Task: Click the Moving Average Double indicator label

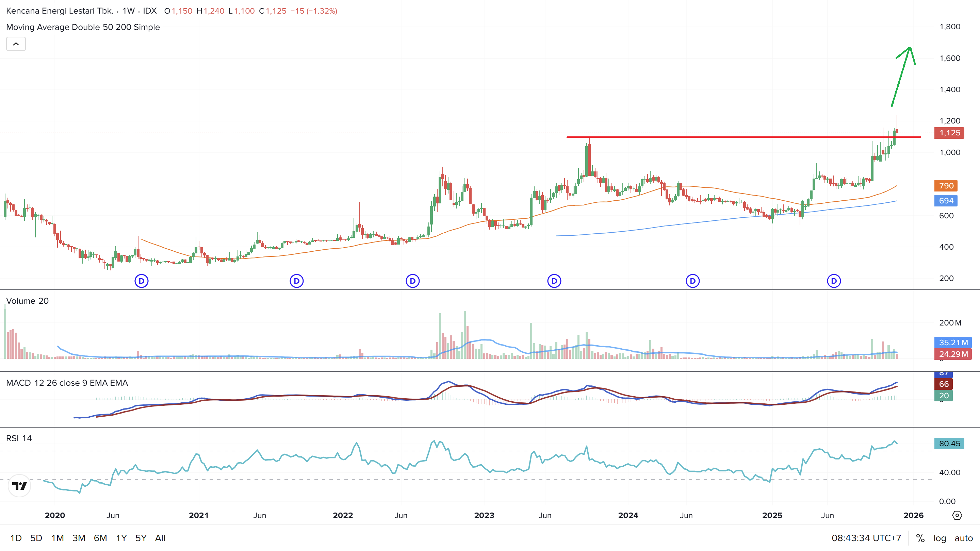Action: 83,27
